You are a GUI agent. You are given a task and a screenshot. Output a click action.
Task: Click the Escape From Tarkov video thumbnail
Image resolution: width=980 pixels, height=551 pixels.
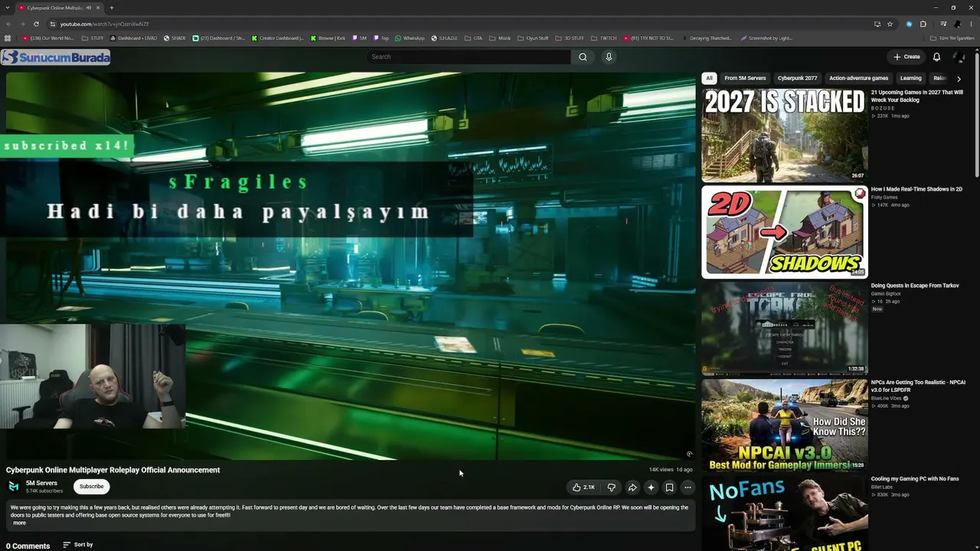[785, 329]
